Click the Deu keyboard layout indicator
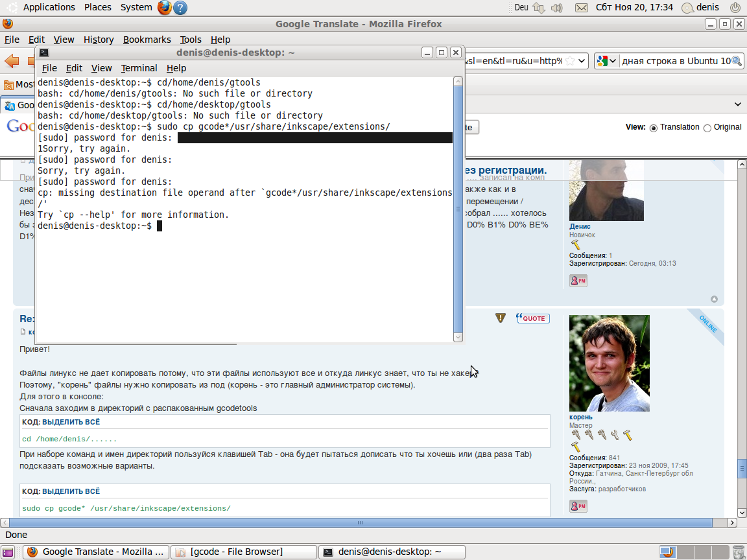 click(x=521, y=8)
